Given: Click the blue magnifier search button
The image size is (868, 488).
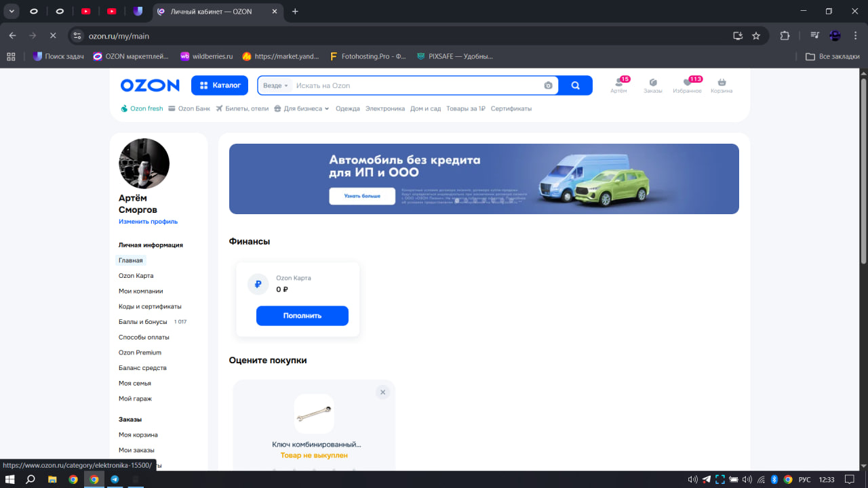Looking at the screenshot, I should pyautogui.click(x=576, y=85).
